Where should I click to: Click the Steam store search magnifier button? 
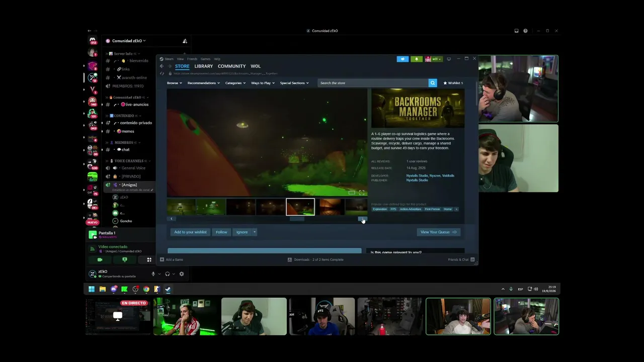(432, 83)
